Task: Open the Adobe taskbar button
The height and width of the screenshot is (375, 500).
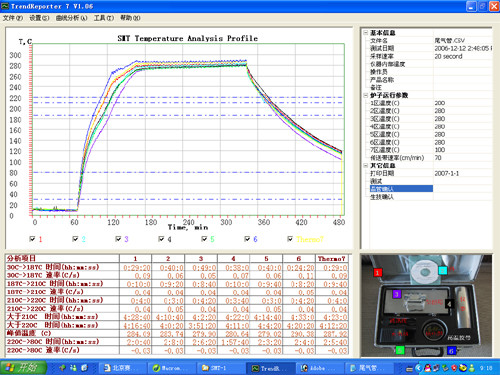Action: click(318, 368)
